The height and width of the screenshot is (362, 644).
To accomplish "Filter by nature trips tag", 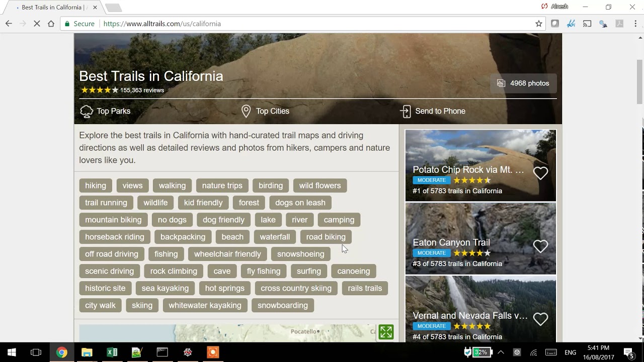I will [222, 186].
